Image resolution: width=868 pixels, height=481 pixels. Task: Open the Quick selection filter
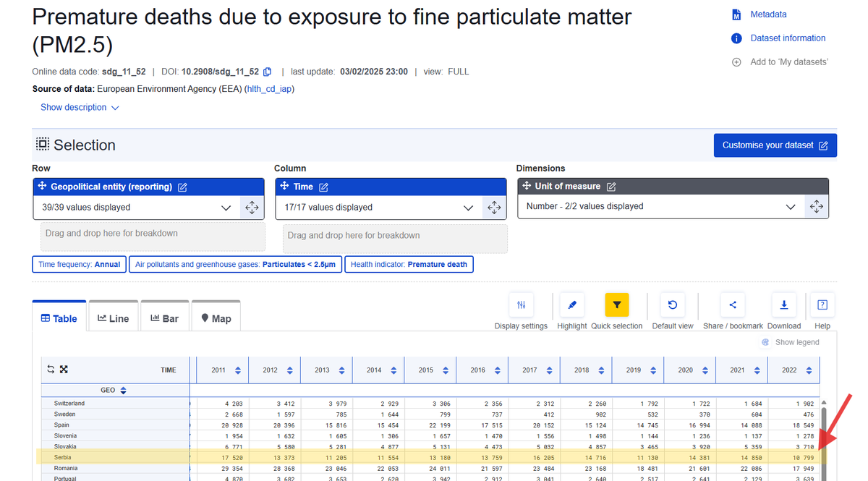pyautogui.click(x=616, y=305)
